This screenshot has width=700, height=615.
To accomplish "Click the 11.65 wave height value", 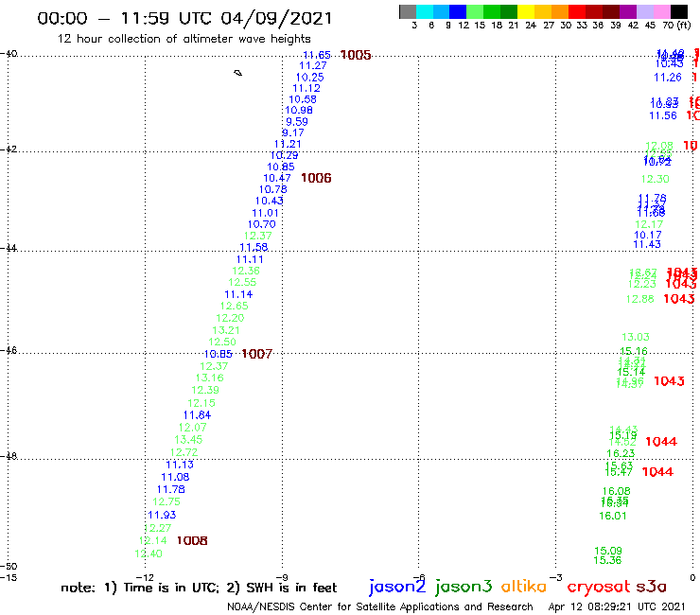I will (317, 55).
